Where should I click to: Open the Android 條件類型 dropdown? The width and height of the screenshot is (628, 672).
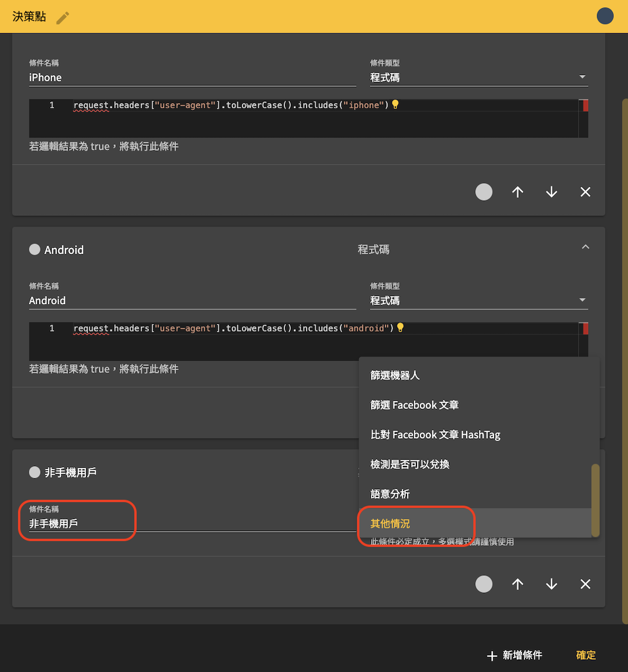tap(479, 300)
